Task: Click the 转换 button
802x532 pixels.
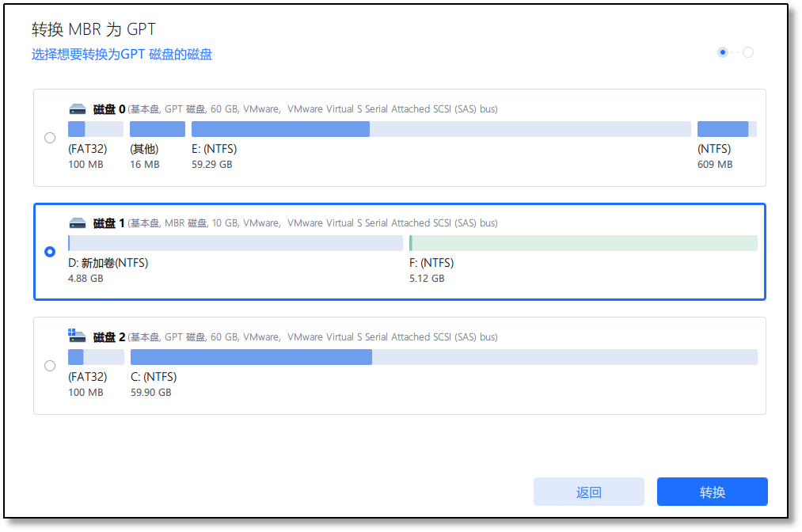Action: pos(712,492)
